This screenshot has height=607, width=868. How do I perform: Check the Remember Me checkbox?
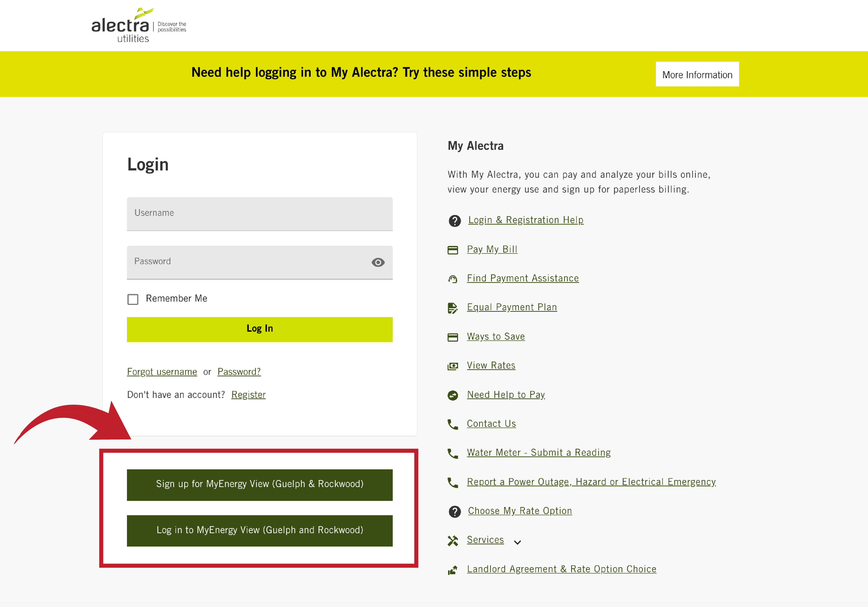[133, 299]
